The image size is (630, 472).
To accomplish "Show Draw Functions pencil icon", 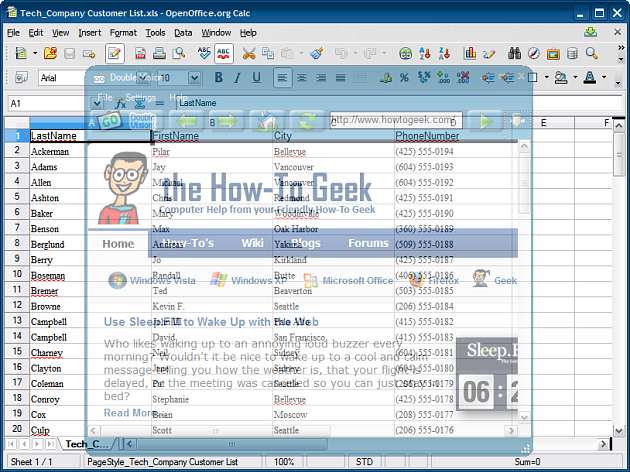I will 489,53.
